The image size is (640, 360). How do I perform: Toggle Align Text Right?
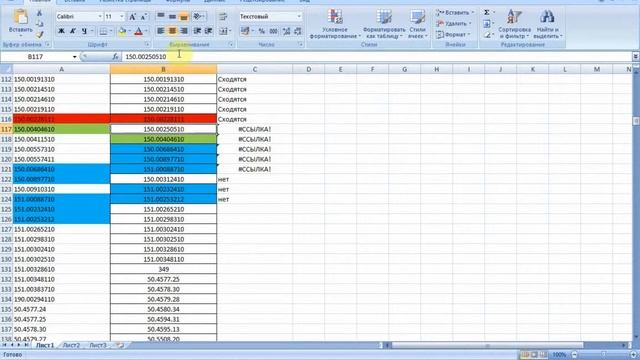tap(184, 31)
